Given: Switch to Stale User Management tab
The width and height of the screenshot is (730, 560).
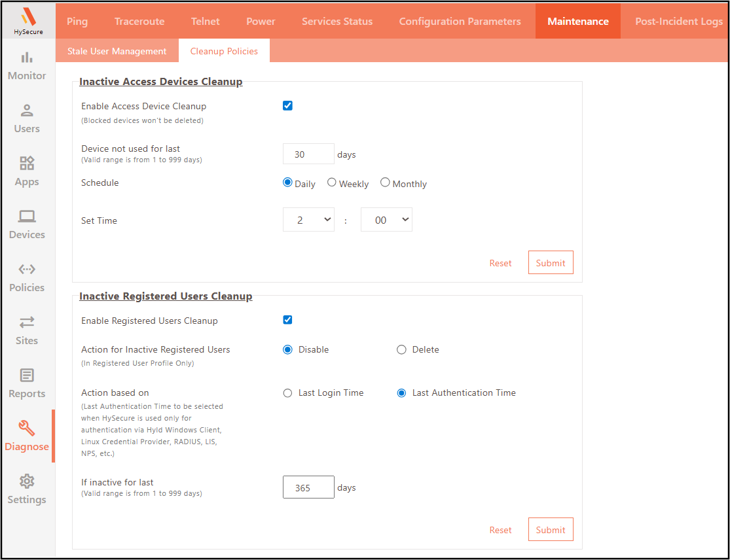Looking at the screenshot, I should point(117,51).
